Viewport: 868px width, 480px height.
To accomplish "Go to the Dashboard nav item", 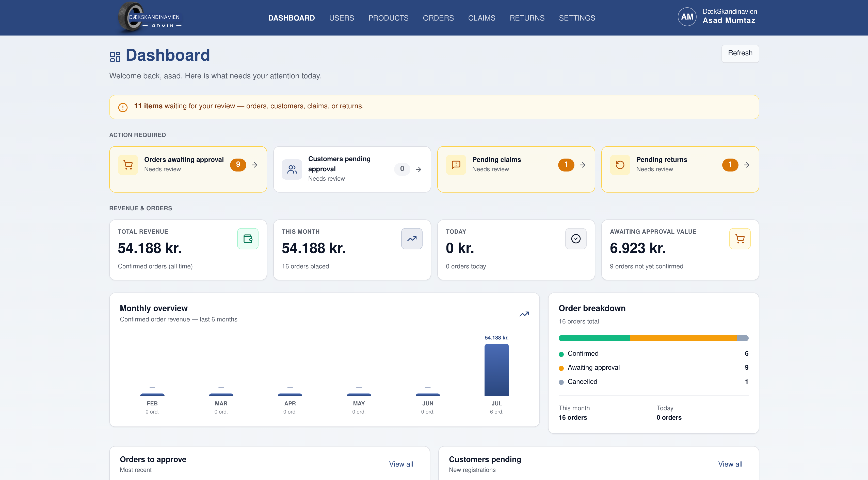I will click(292, 18).
